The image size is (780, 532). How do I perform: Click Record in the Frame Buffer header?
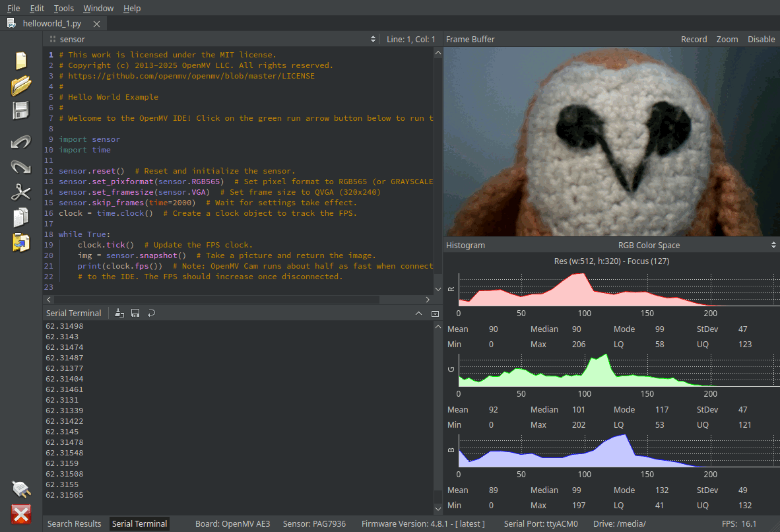coord(694,40)
